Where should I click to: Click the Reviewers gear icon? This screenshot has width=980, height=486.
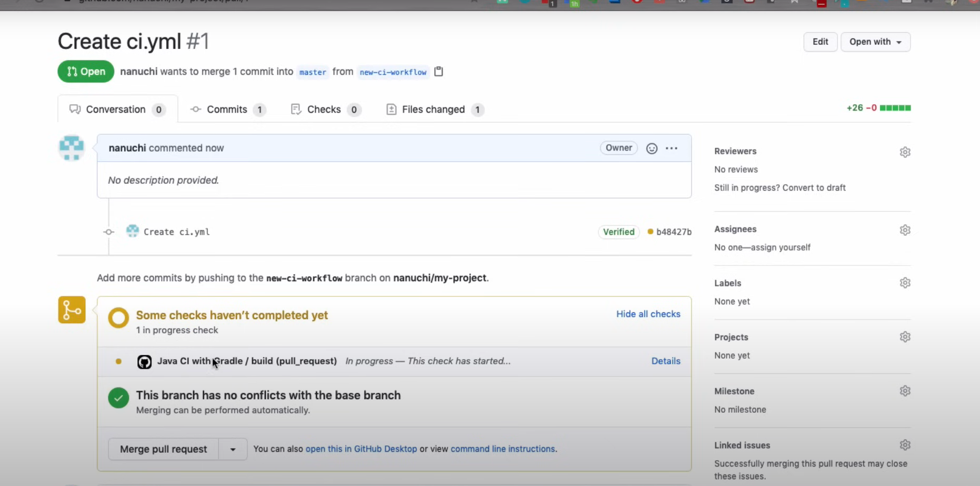[x=905, y=152]
